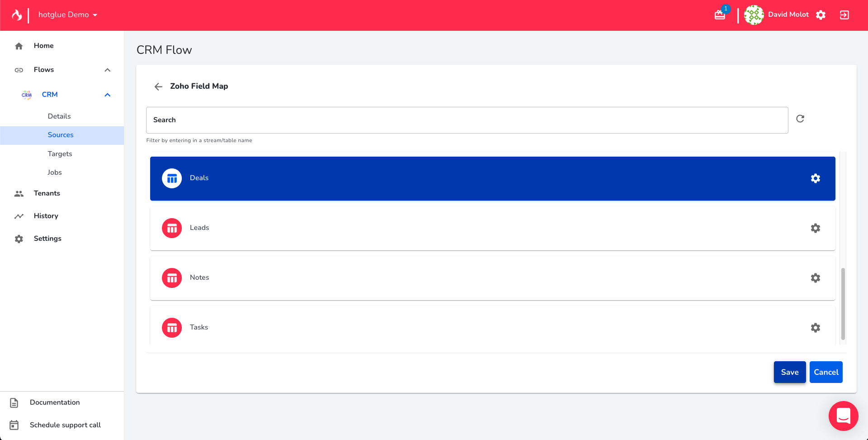Open the Jobs page
Image resolution: width=868 pixels, height=440 pixels.
point(54,172)
